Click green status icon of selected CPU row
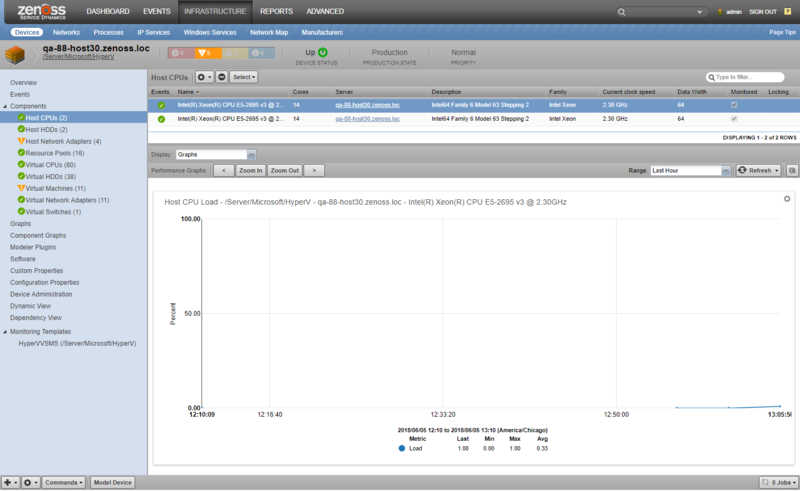800x491 pixels. coord(161,105)
